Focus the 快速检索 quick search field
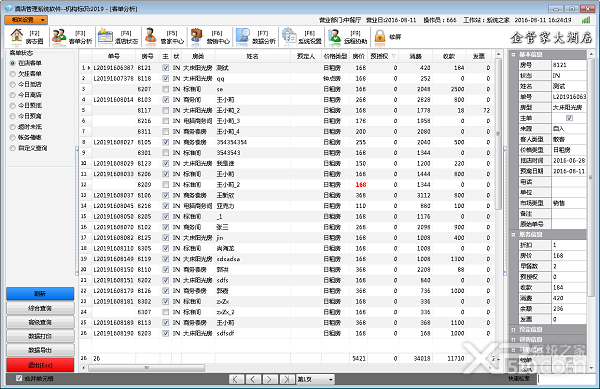This screenshot has width=600, height=389. pos(566,379)
